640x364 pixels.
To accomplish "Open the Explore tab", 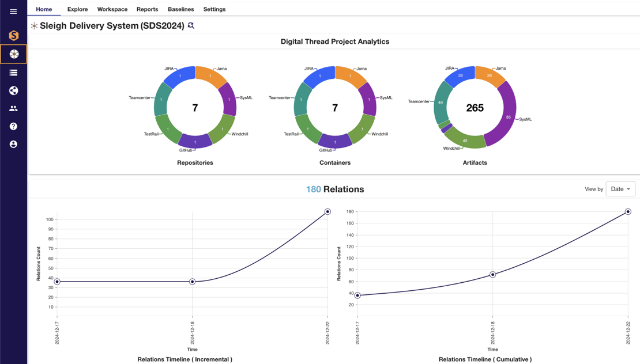I will coord(78,9).
